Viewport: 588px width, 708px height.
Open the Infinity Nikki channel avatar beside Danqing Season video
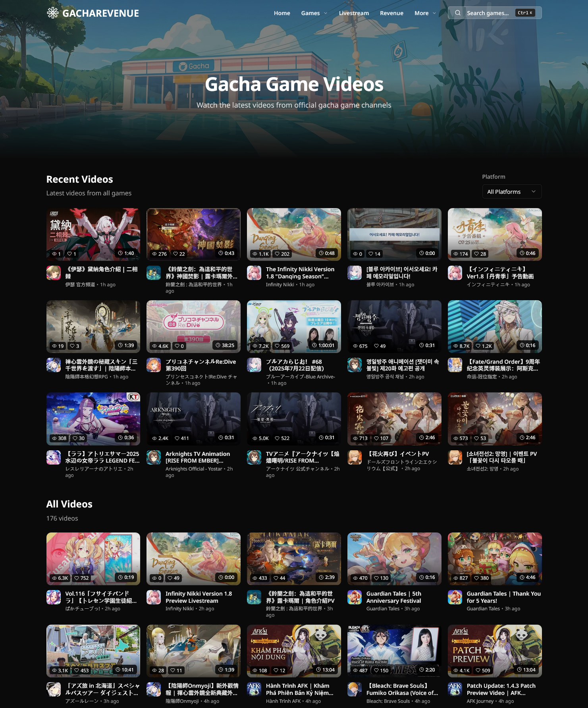click(x=254, y=273)
